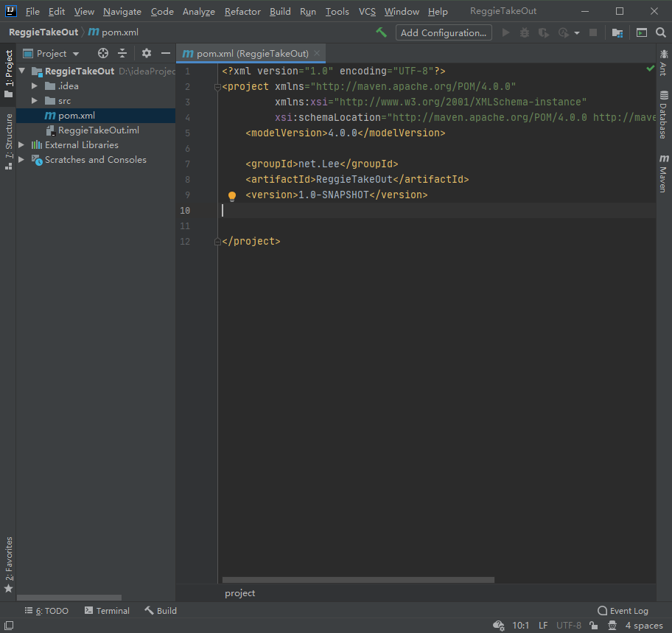Open the Terminal tool window

tap(107, 611)
